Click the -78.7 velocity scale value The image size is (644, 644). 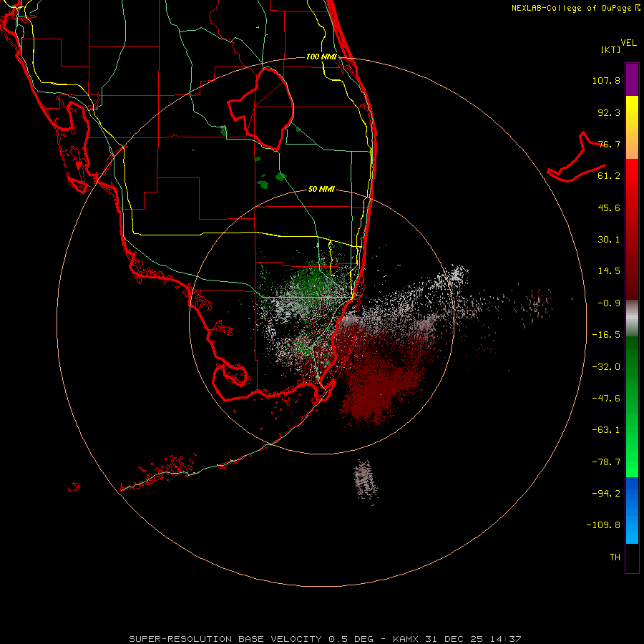coord(606,462)
